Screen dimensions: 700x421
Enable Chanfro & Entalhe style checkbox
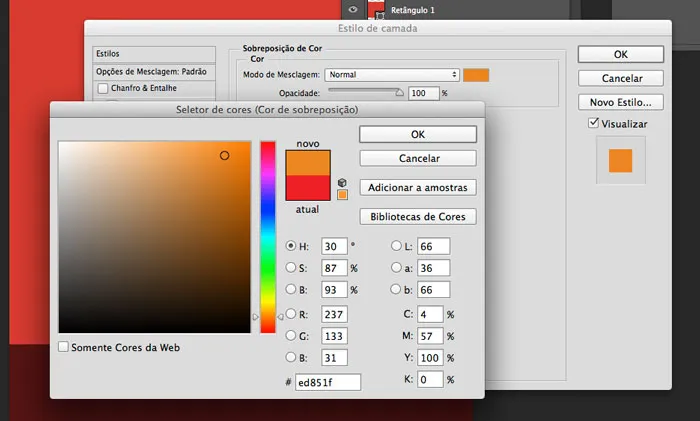[103, 88]
